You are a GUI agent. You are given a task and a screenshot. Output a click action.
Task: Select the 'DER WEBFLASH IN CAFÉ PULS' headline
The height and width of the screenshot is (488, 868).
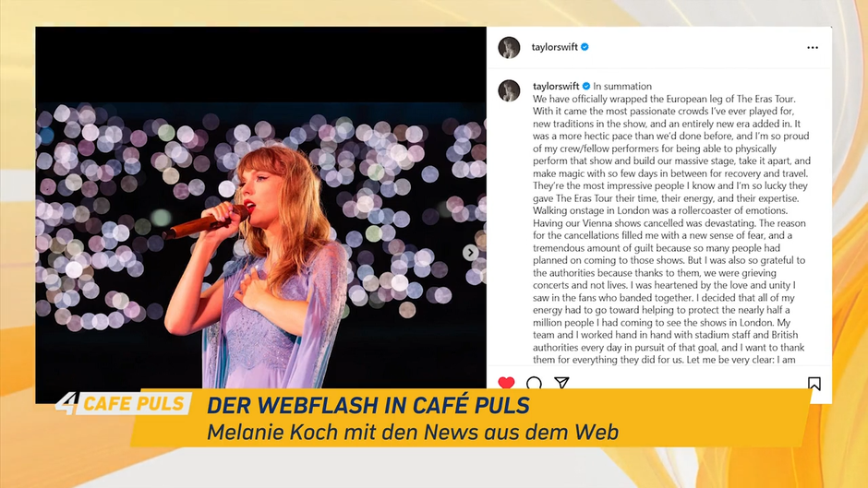(x=368, y=405)
